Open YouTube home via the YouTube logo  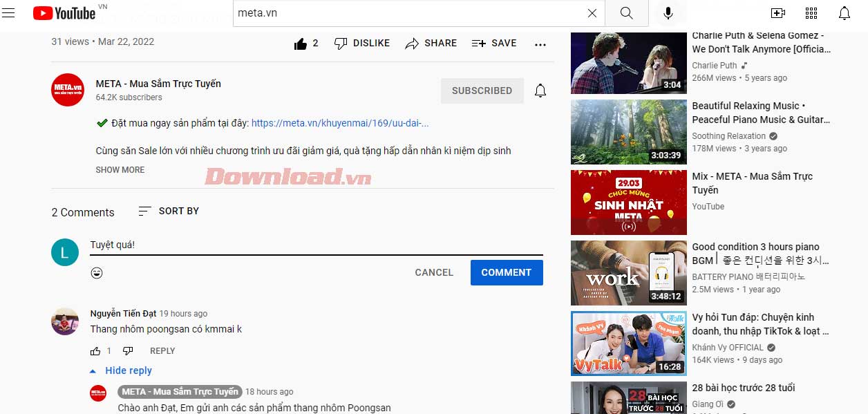click(x=65, y=12)
